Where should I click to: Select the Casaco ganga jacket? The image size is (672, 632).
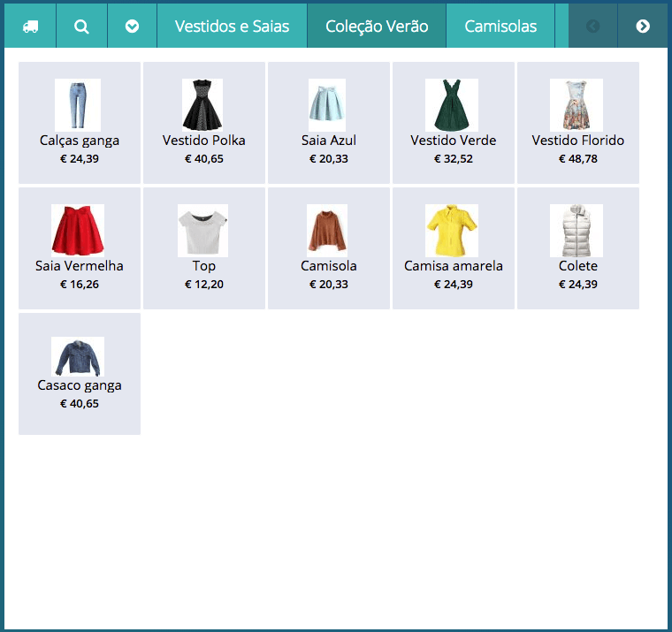point(80,373)
